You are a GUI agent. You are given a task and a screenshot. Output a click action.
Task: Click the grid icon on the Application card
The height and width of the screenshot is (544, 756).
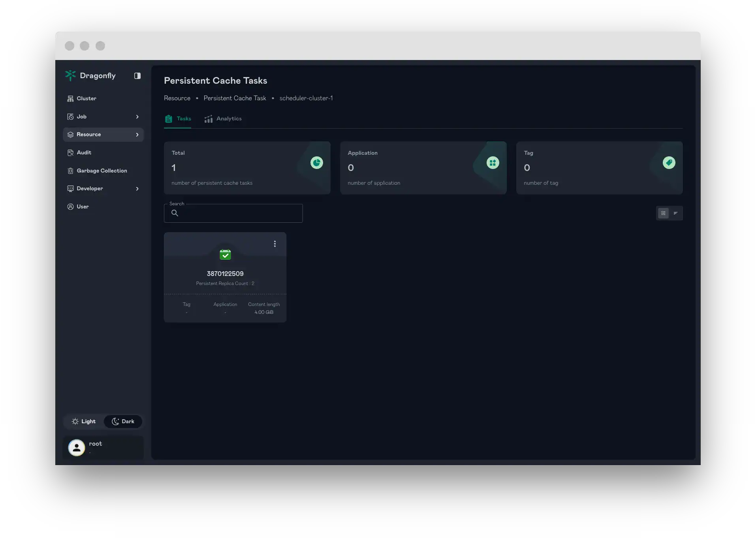coord(493,163)
